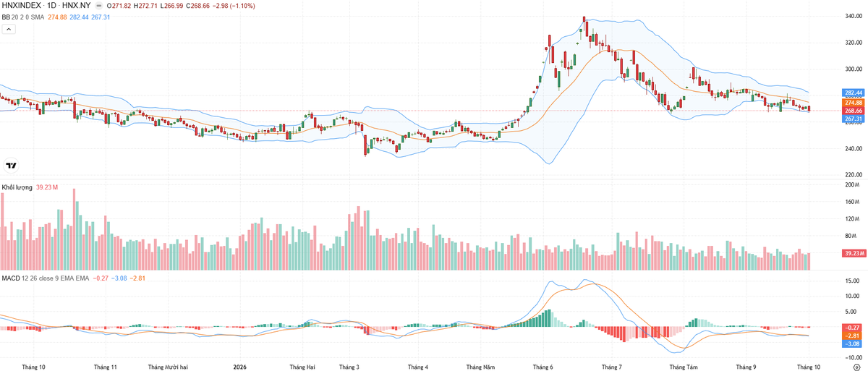868x371 pixels.
Task: Click the blue 267.31 price axis label
Action: pyautogui.click(x=853, y=119)
